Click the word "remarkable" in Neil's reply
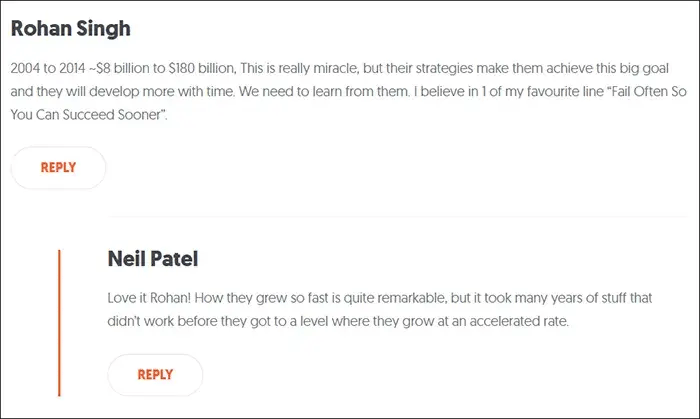 pos(412,298)
